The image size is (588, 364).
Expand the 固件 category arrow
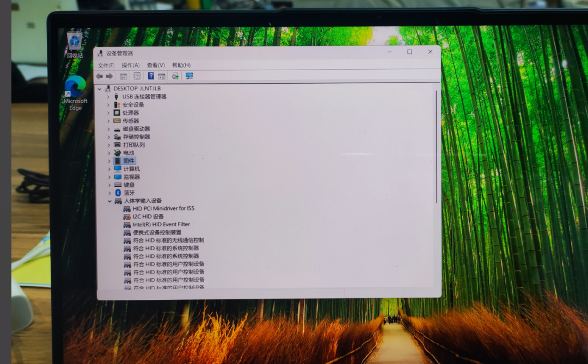click(x=109, y=161)
